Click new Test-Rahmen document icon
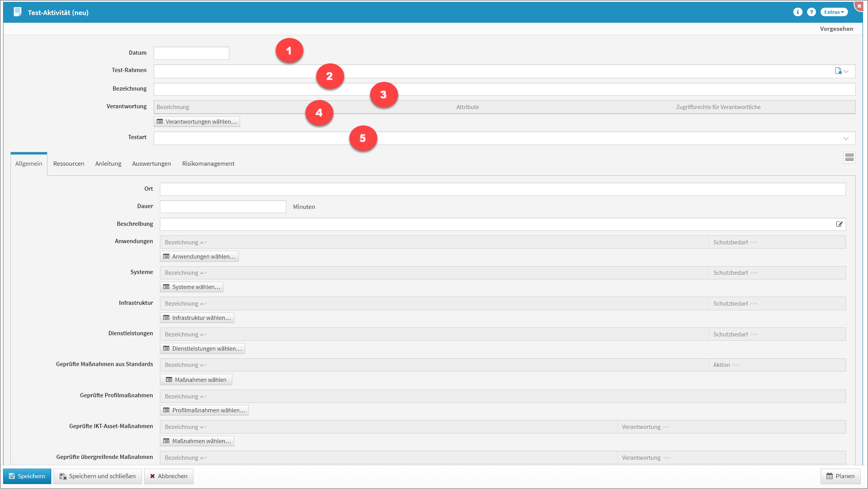 838,71
